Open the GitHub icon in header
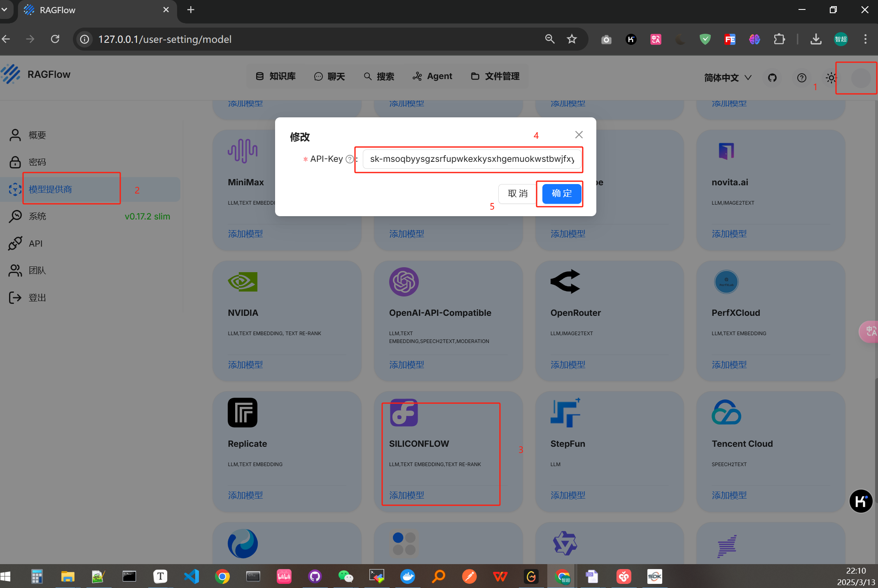Screen dimensions: 878x588 coord(772,77)
